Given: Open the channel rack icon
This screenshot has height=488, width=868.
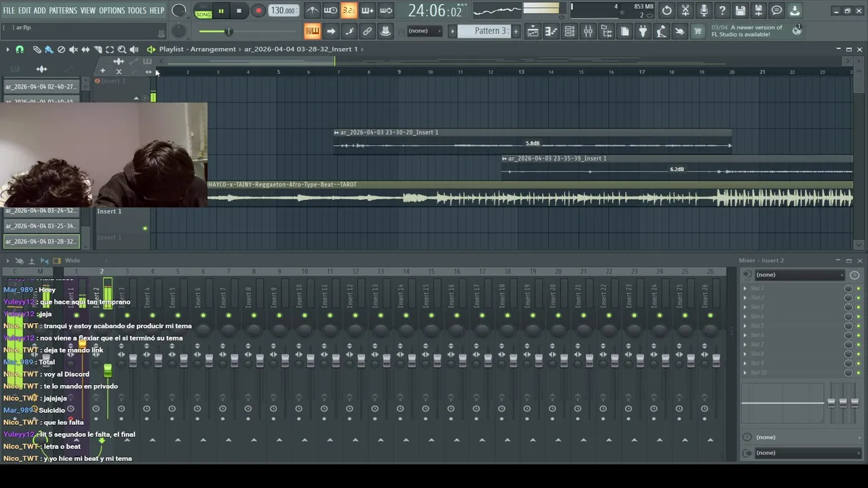Looking at the screenshot, I should click(x=570, y=31).
